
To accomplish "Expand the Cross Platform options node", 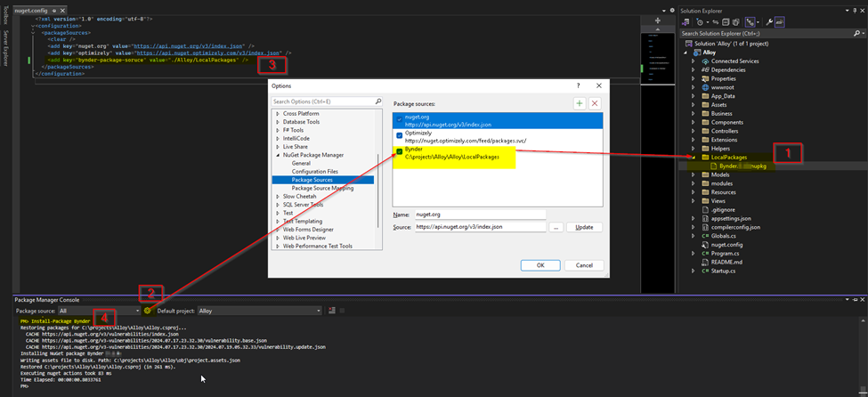I will coord(278,114).
